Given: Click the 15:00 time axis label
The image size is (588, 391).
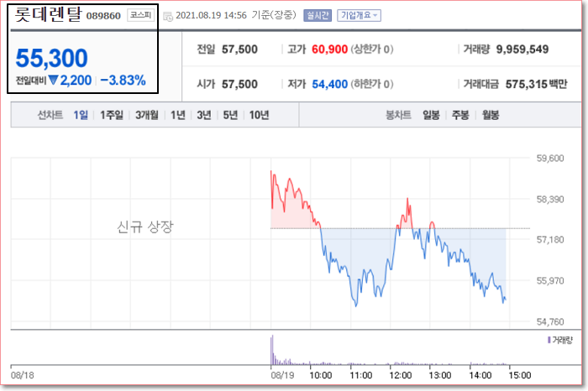Looking at the screenshot, I should [x=519, y=375].
